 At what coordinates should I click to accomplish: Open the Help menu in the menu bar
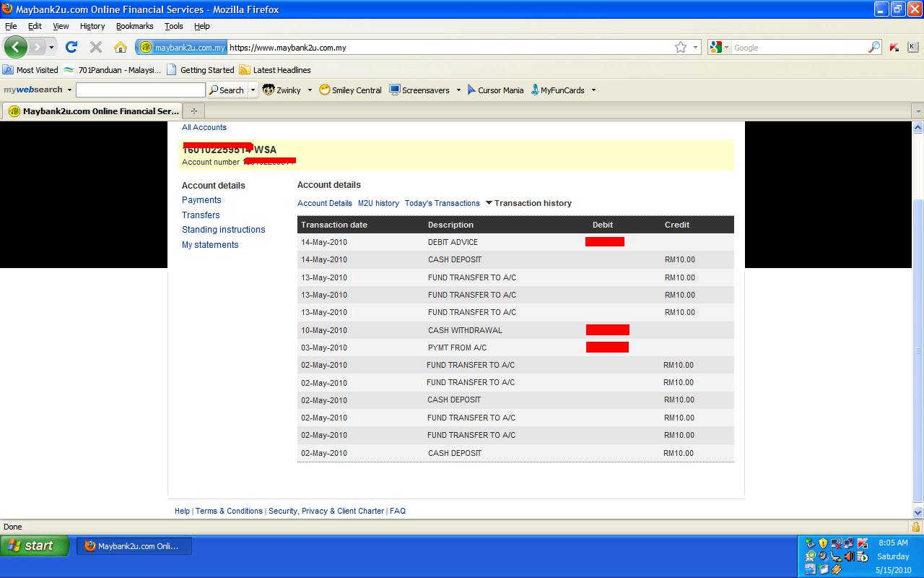click(202, 26)
